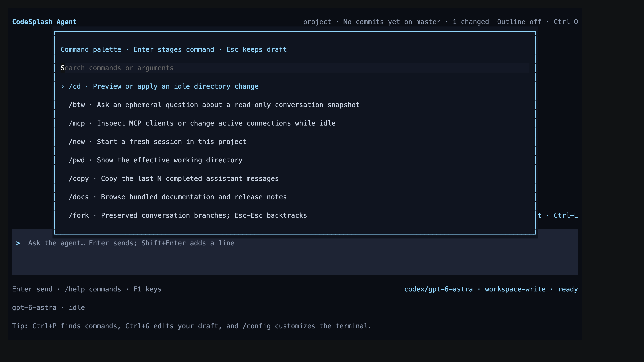Pick the /new fresh session command
This screenshot has width=644, height=362.
[295, 142]
